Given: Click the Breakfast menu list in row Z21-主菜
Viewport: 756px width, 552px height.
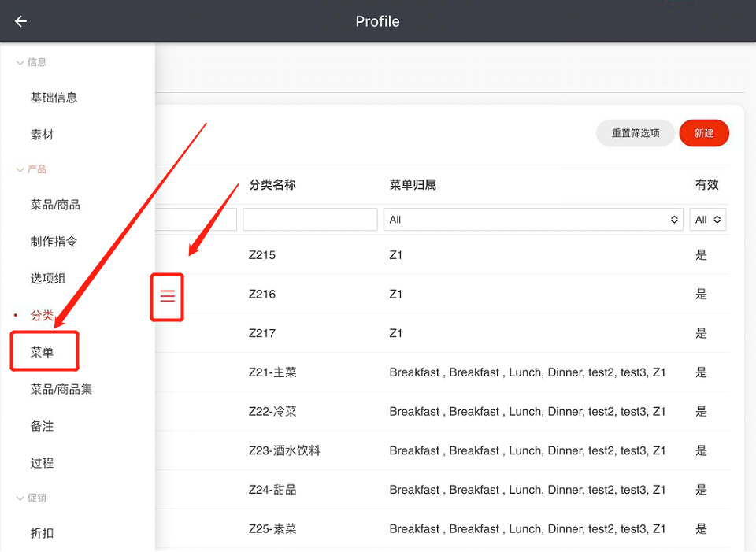Looking at the screenshot, I should [528, 372].
